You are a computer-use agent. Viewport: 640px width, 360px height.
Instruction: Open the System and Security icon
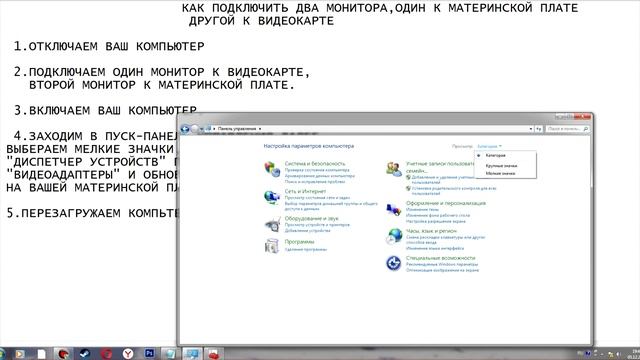click(272, 169)
